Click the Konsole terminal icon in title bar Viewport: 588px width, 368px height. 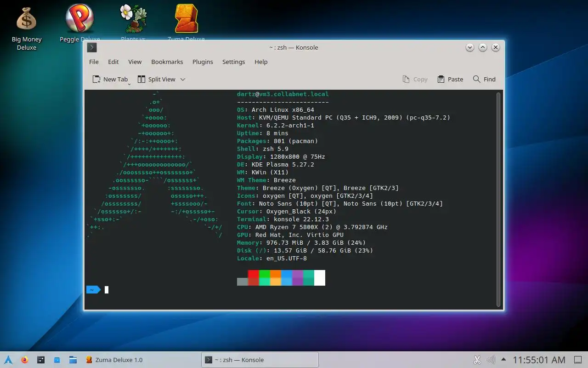pyautogui.click(x=92, y=47)
